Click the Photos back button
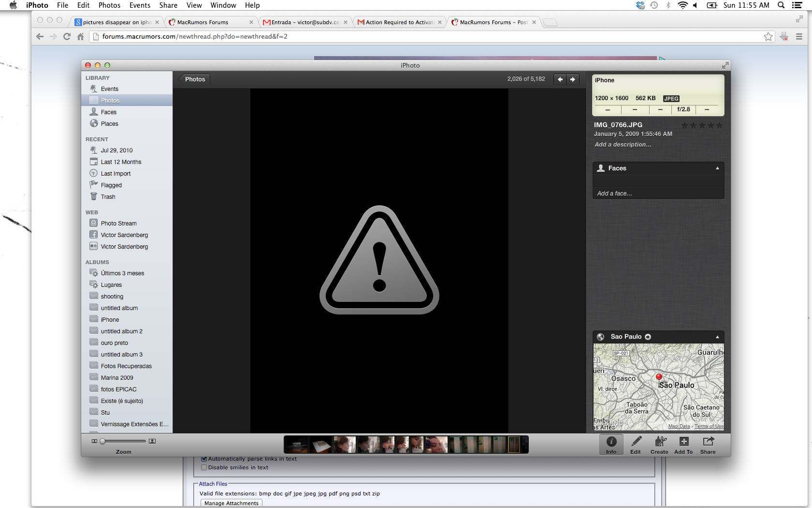 194,79
